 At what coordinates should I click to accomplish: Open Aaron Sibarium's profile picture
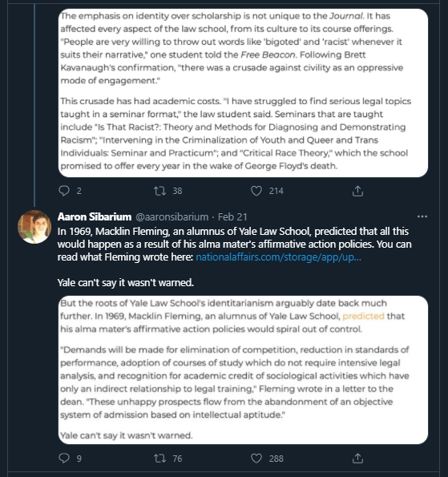click(x=34, y=227)
